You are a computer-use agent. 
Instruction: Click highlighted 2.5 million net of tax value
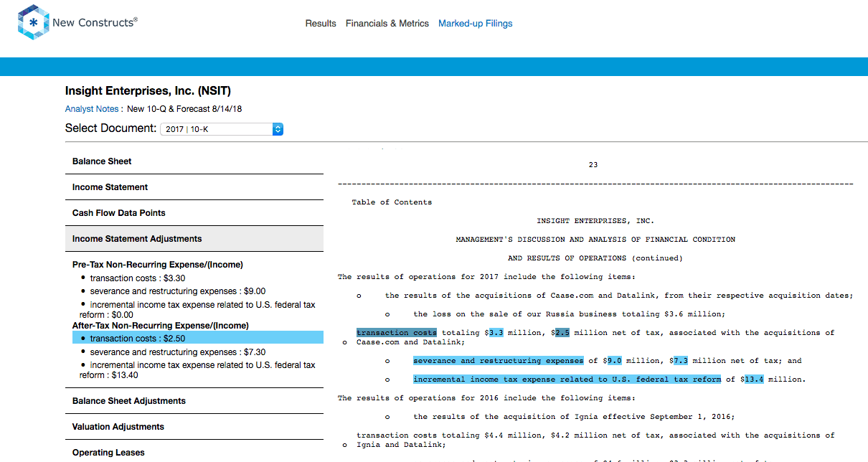[562, 333]
